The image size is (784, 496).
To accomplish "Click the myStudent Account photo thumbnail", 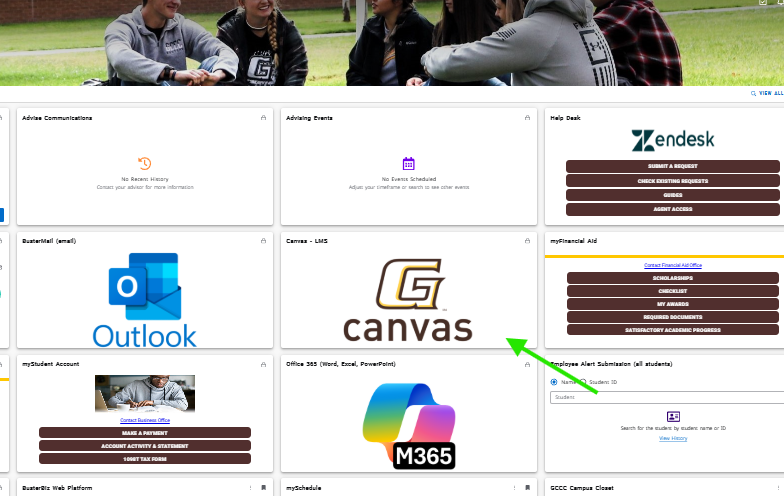I will [144, 394].
